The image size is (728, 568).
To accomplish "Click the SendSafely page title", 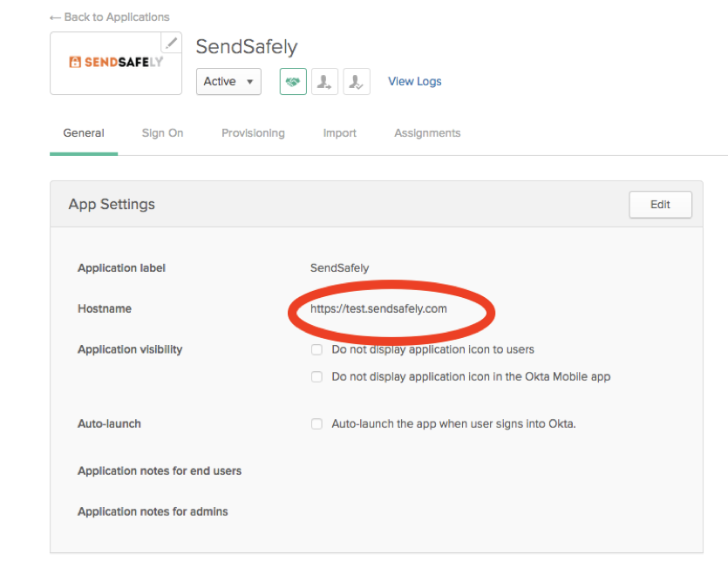I will tap(247, 47).
